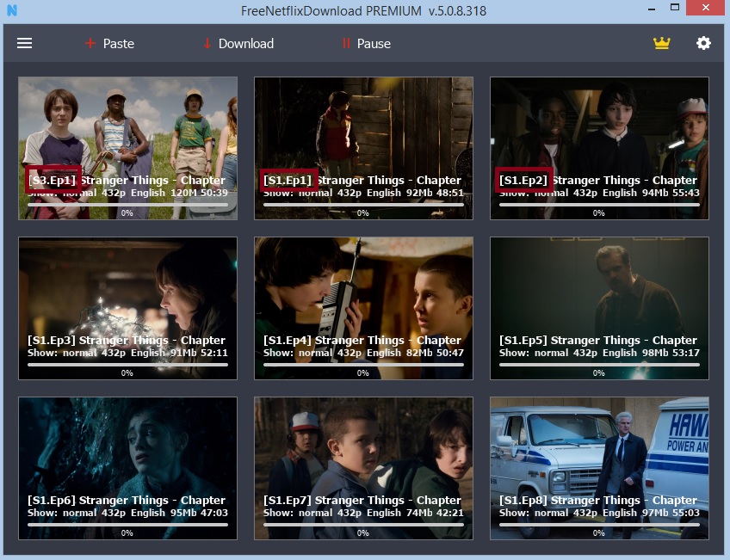Click the red Pause bars icon
This screenshot has width=730, height=560.
[346, 43]
